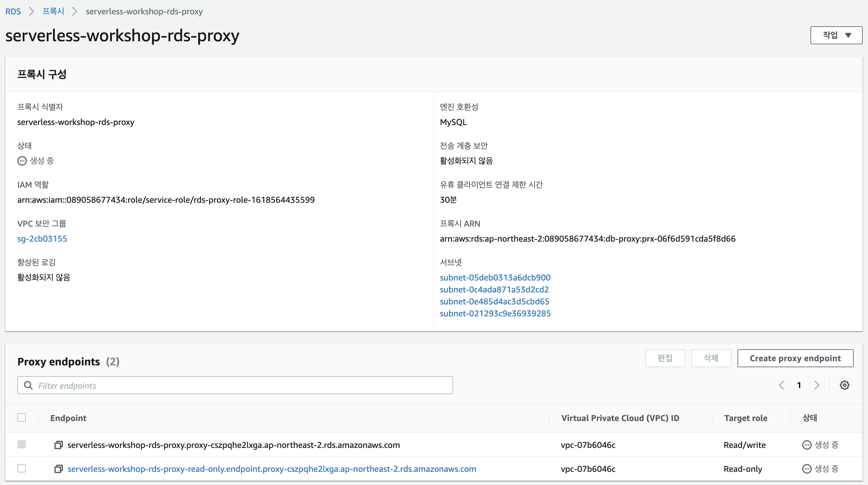Viewport: 868px width, 485px height.
Task: Click the proxy ARN value
Action: (588, 239)
